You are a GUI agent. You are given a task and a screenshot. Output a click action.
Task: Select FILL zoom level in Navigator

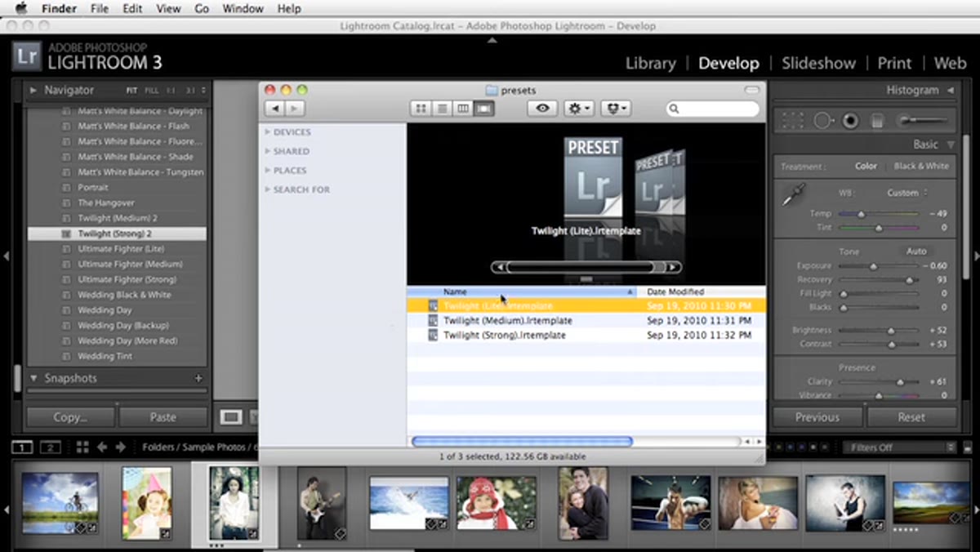point(152,91)
